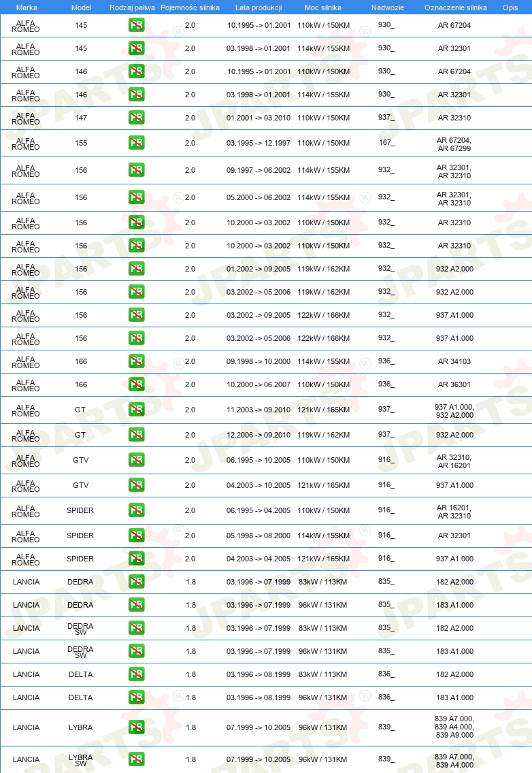
Task: Click the fuel type icon for model 155
Action: tap(137, 143)
